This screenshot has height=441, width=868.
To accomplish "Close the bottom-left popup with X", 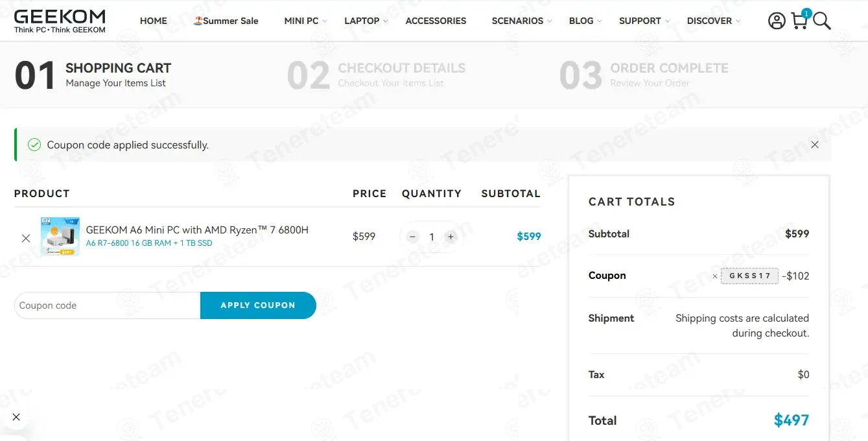I will 16,417.
